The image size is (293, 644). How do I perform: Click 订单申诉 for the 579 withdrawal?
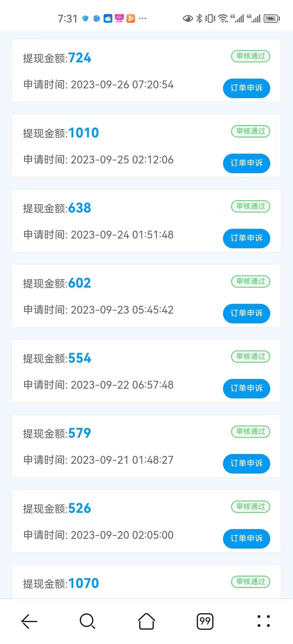[246, 463]
